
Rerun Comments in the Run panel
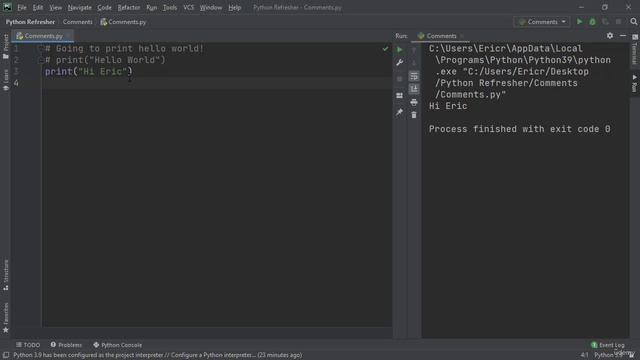(400, 50)
